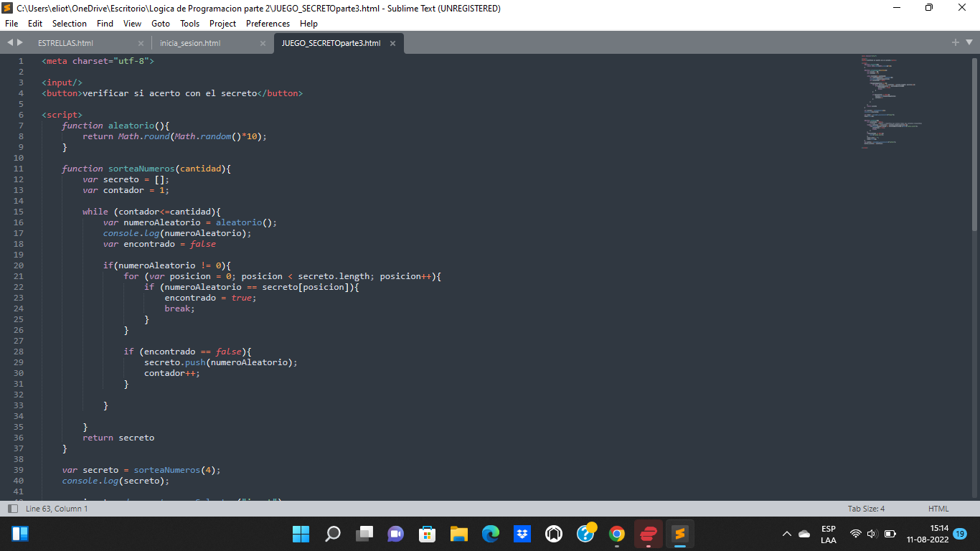Open the Selection menu
The width and height of the screenshot is (980, 551).
[70, 24]
